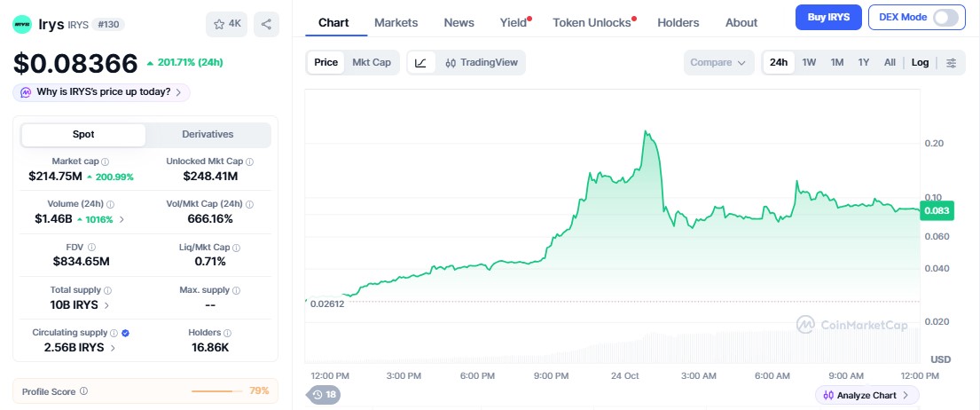Open the 18 events history badge
The height and width of the screenshot is (410, 980).
[x=324, y=394]
